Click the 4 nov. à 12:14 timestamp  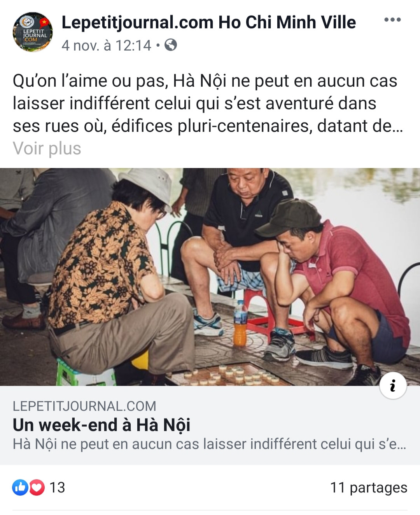pyautogui.click(x=106, y=46)
